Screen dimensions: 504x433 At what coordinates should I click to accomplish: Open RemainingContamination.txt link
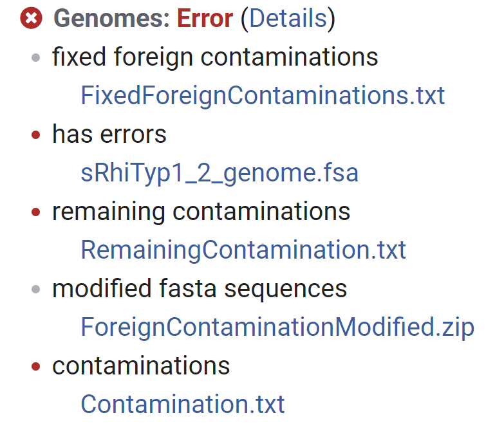(243, 250)
